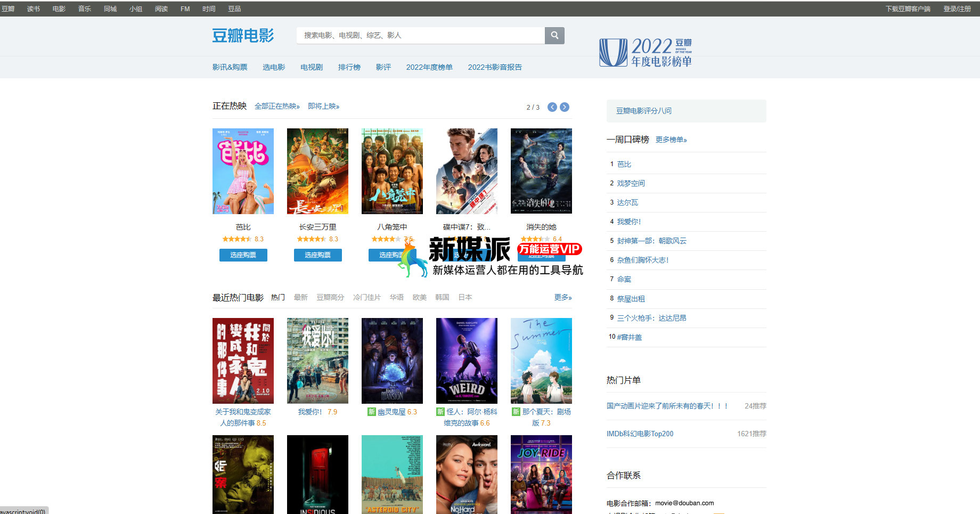Image resolution: width=980 pixels, height=514 pixels.
Task: Click the 幽灵鬼屋 title link
Action: (391, 412)
